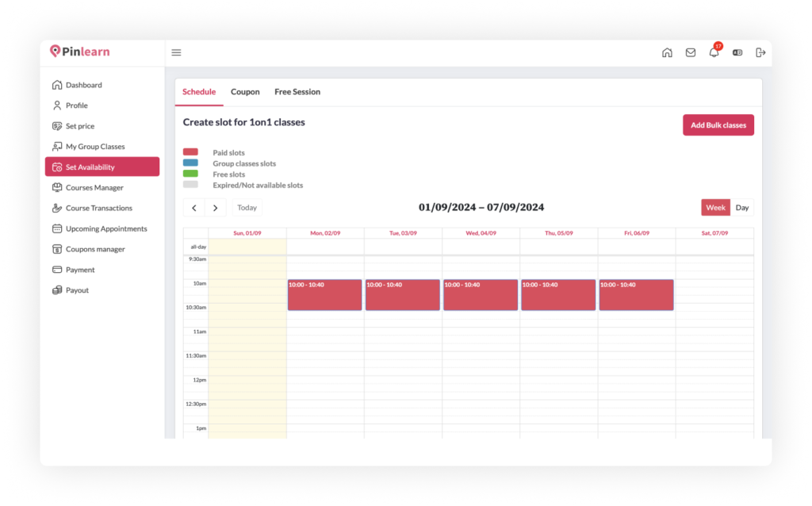Open Set price in the sidebar
Viewport: 812px width, 506px height.
79,125
